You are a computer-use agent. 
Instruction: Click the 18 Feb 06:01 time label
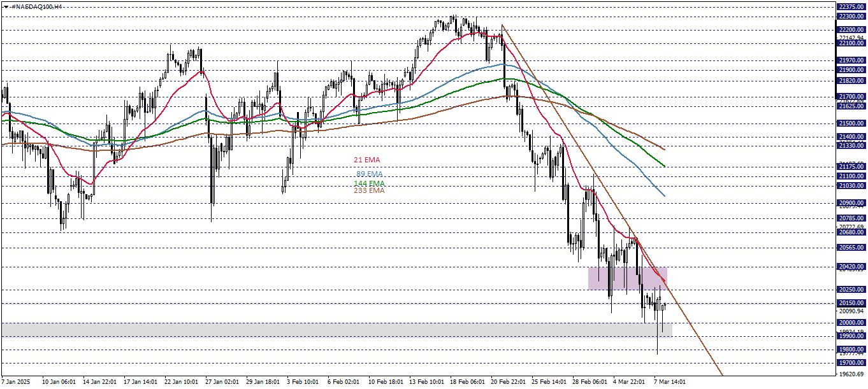tap(467, 382)
